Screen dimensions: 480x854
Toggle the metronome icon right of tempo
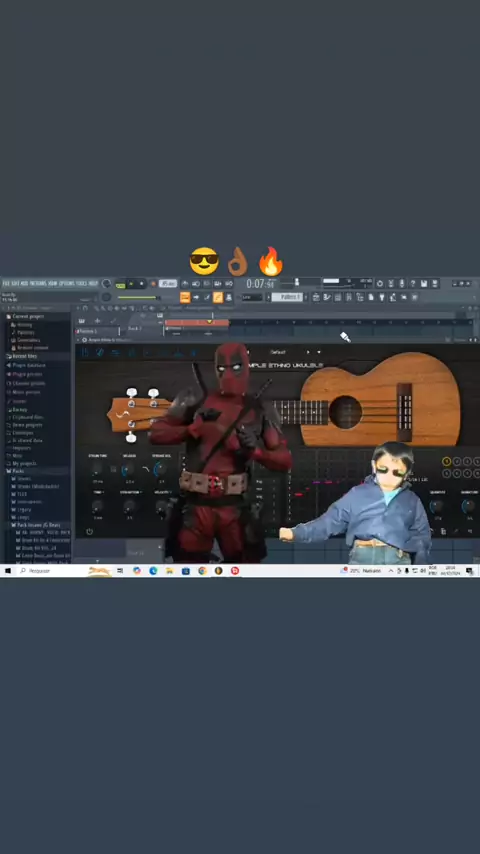click(185, 284)
